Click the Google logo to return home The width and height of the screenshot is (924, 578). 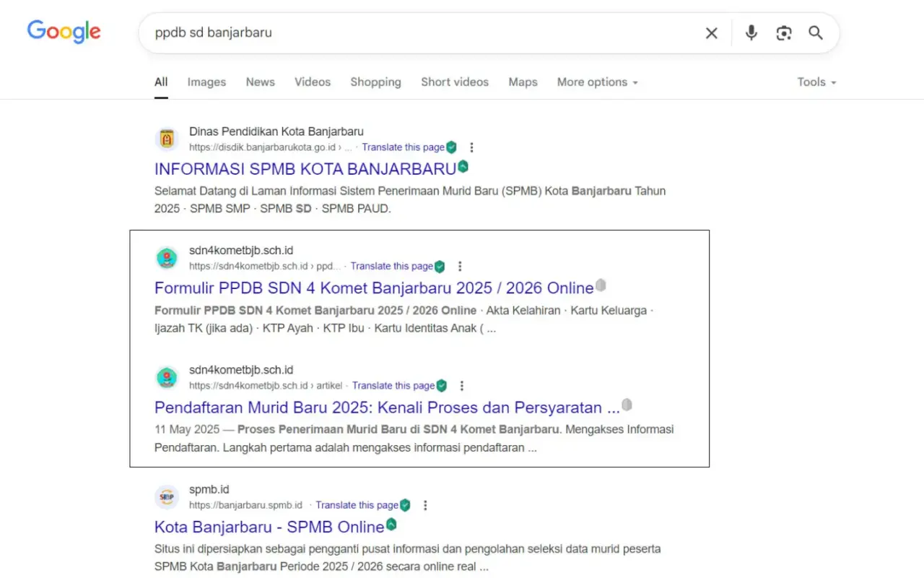64,31
